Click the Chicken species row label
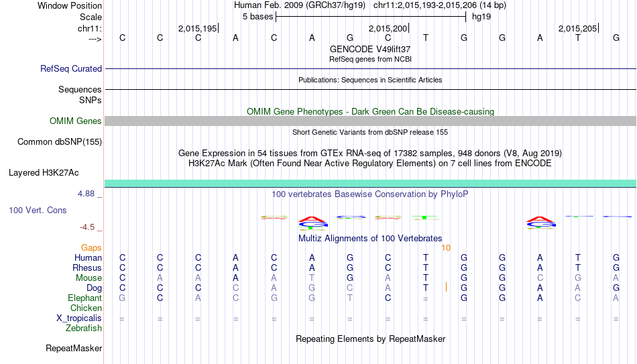 coord(86,308)
